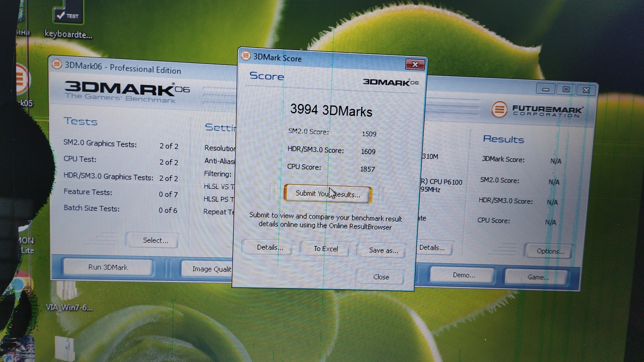Close the 3DMark Score dialog with the Close button
Screen dimensions: 644x362
click(x=381, y=277)
